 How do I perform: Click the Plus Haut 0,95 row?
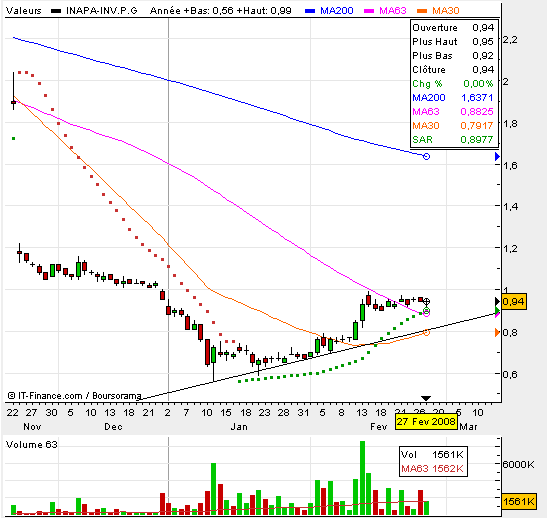[x=453, y=42]
